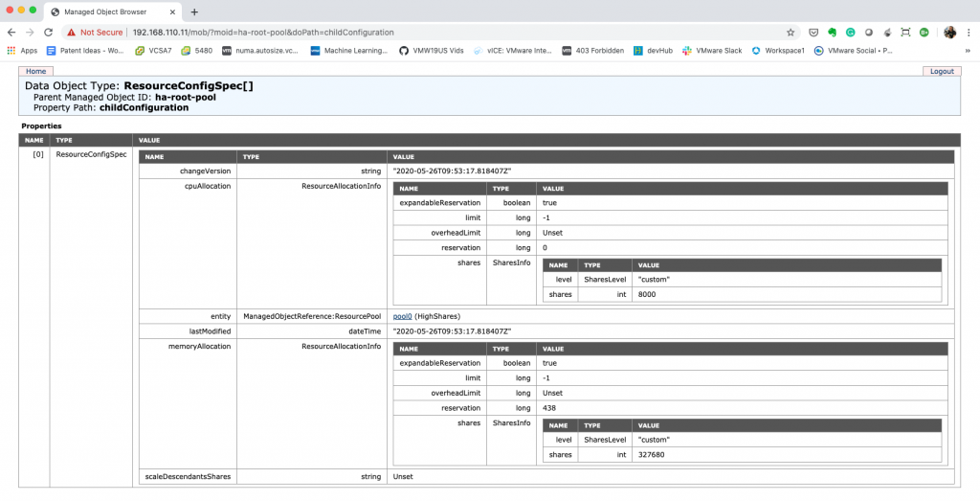
Task: Click the Home button
Action: click(x=35, y=71)
